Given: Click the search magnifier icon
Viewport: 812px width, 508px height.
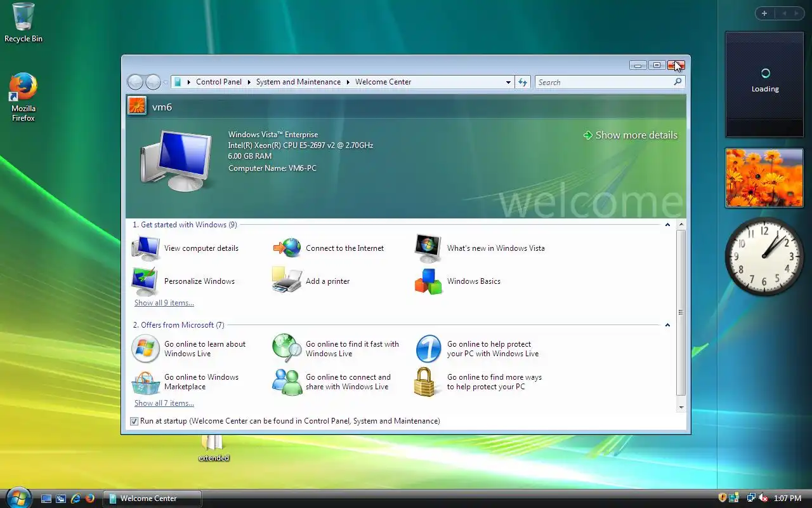Looking at the screenshot, I should pyautogui.click(x=678, y=82).
